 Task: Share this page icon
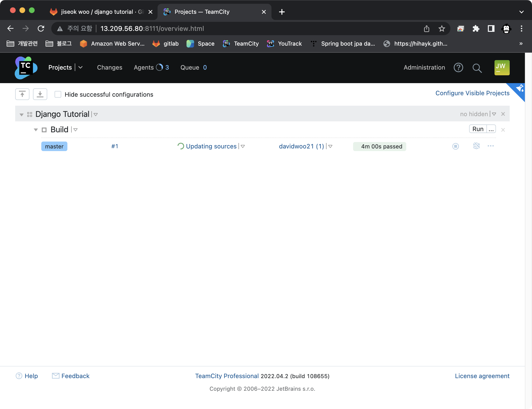tap(427, 29)
